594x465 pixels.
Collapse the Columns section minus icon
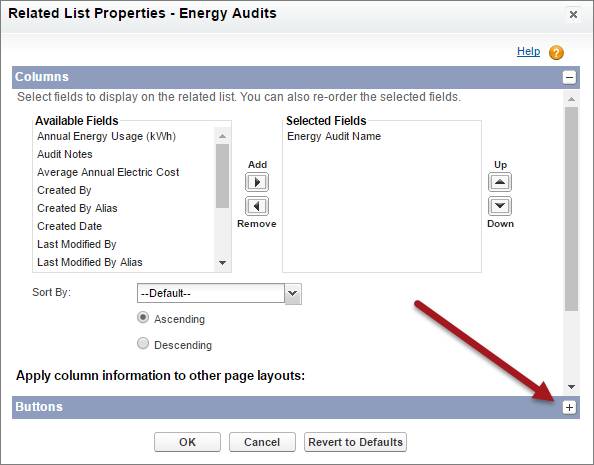569,77
